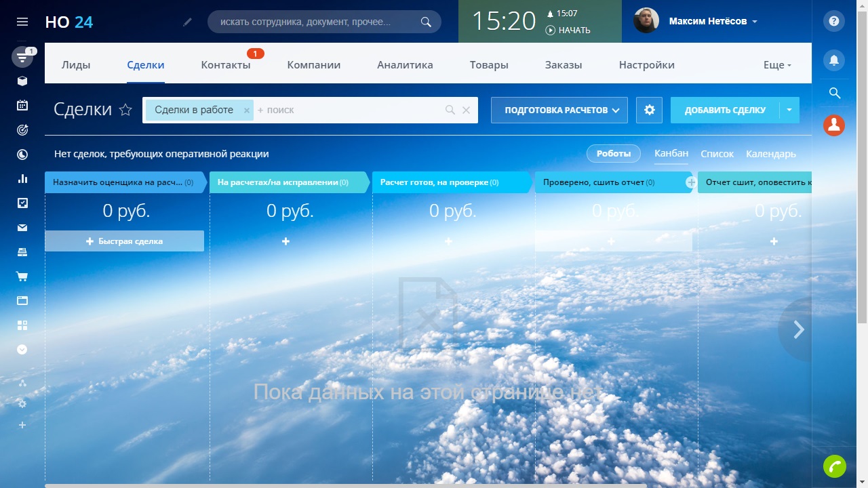Viewport: 868px width, 488px height.
Task: Switch to the 'Календарь' view
Action: 771,154
